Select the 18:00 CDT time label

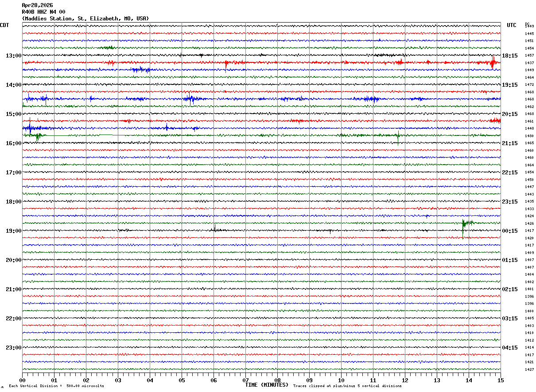coord(13,201)
